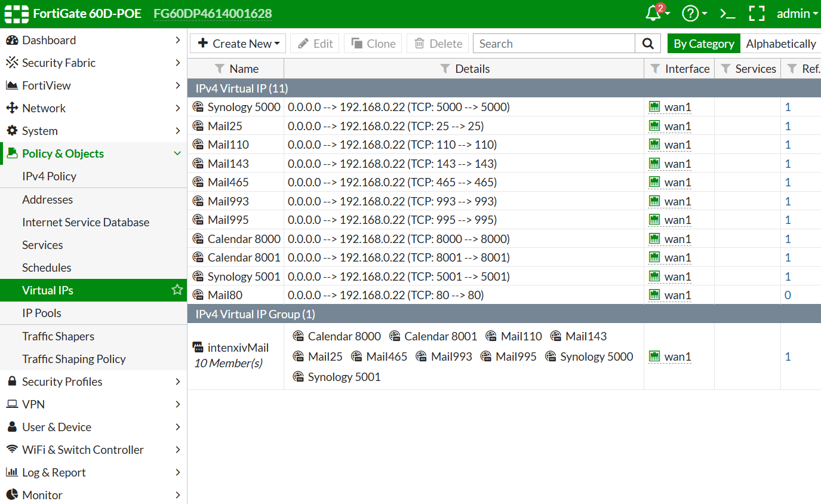Viewport: 821px width, 504px height.
Task: Click the FortiView chart icon
Action: click(x=11, y=85)
